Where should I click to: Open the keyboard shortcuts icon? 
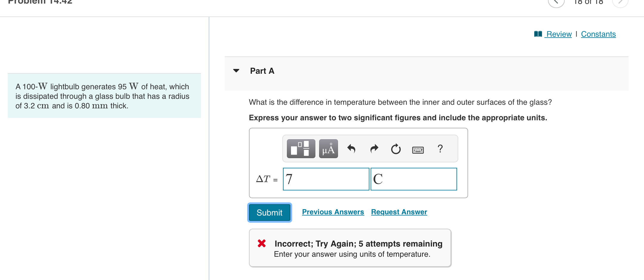click(x=418, y=150)
